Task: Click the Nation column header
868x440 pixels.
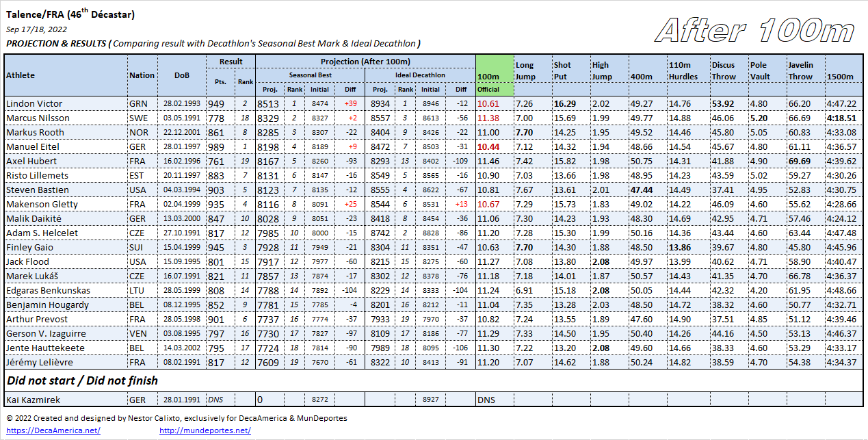Action: (x=142, y=75)
